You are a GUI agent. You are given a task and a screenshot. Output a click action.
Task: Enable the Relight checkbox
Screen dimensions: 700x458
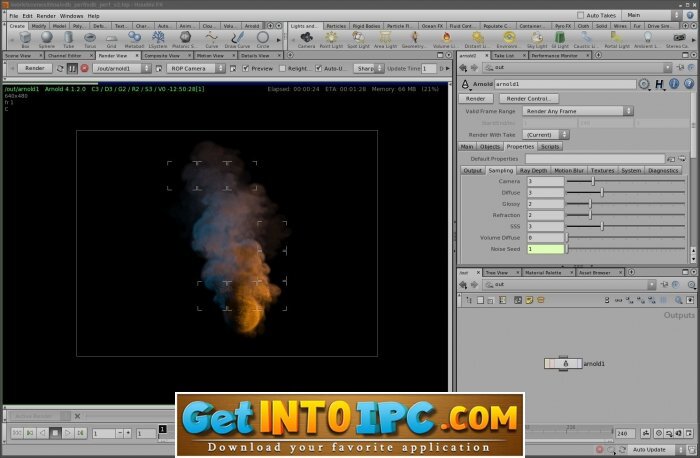[282, 68]
